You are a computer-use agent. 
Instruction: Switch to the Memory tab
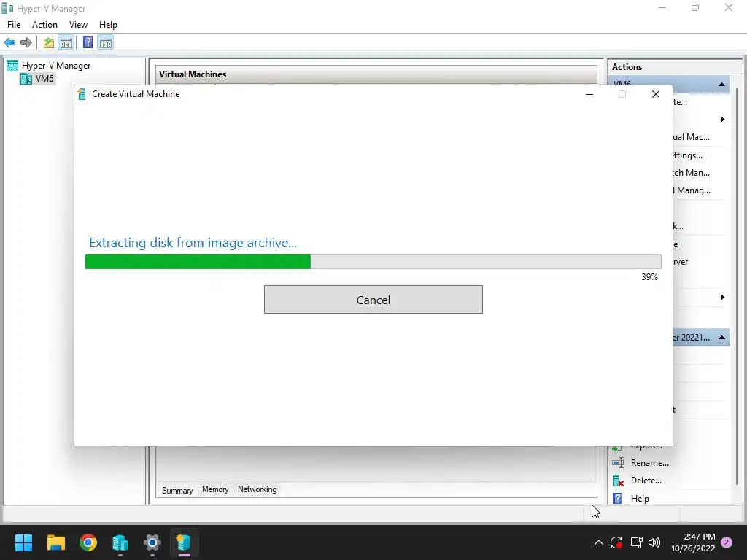pyautogui.click(x=215, y=489)
